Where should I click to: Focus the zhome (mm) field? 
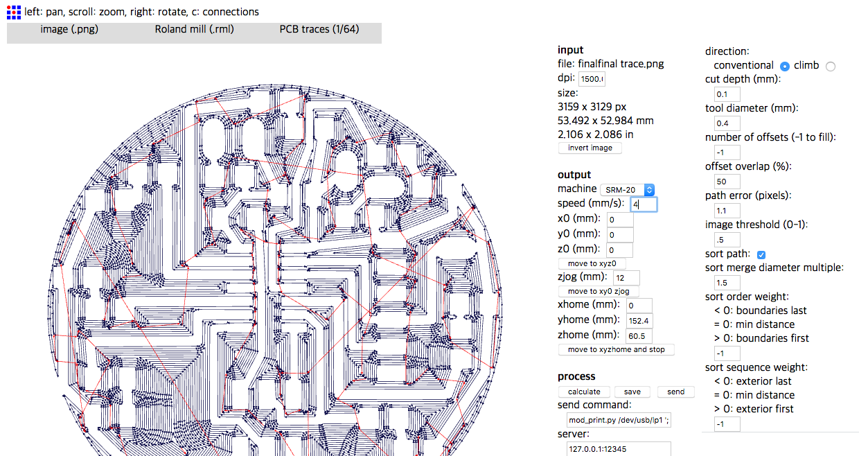pyautogui.click(x=640, y=336)
